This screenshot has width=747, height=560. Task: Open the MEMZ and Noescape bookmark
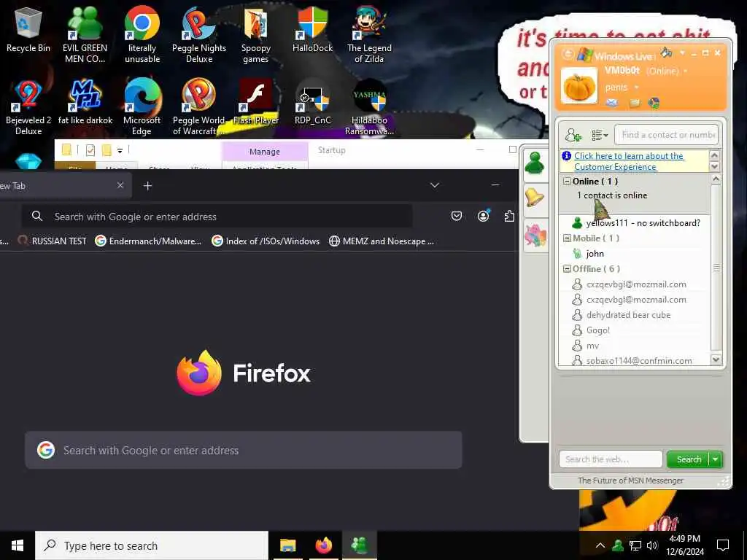(382, 241)
